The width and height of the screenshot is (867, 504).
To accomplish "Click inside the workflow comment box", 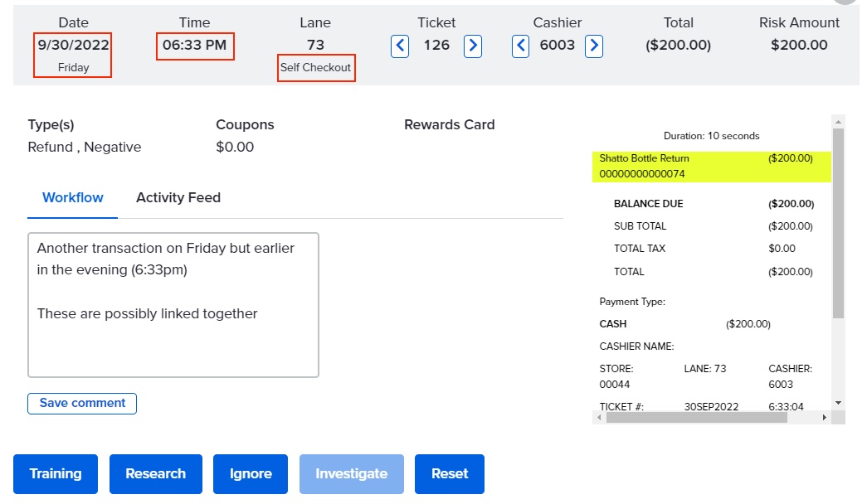I will [173, 305].
